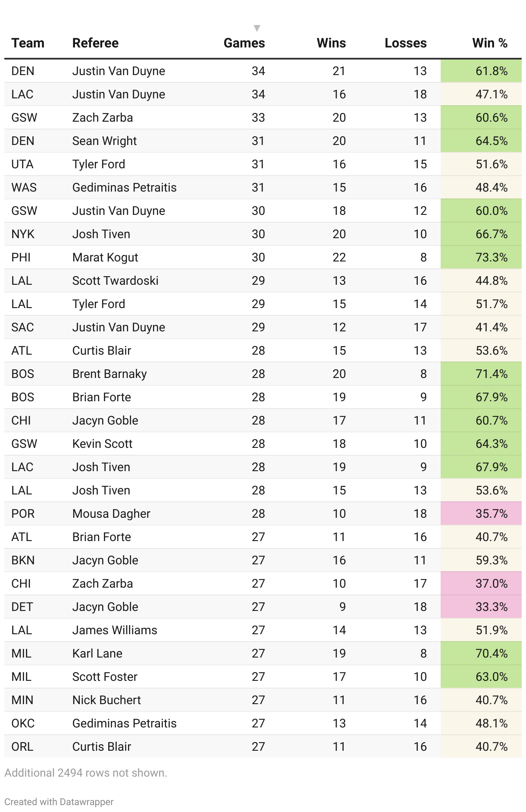
Task: Click the ORL team cell
Action: (x=22, y=747)
